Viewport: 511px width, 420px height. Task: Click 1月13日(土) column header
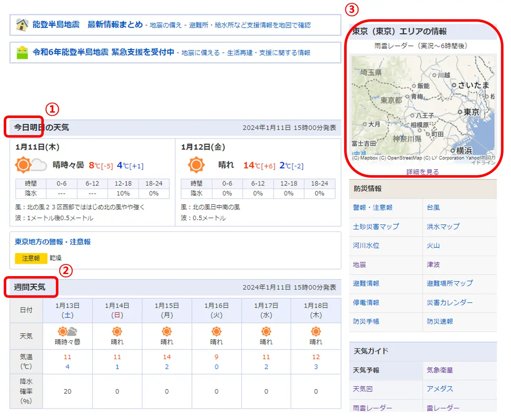click(x=68, y=310)
